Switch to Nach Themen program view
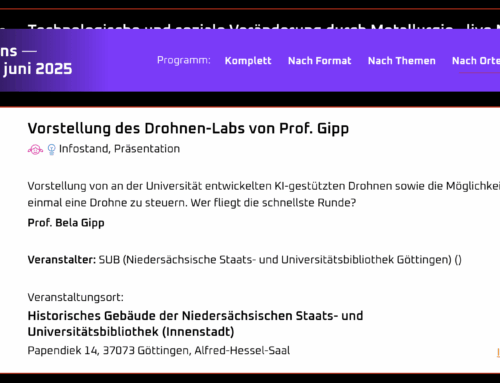 (x=401, y=61)
